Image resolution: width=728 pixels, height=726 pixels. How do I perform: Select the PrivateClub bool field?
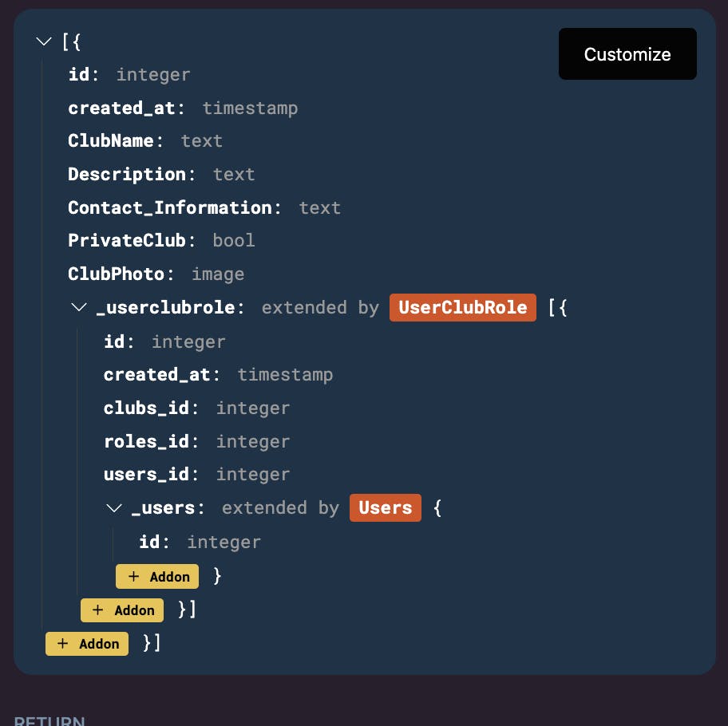click(127, 241)
